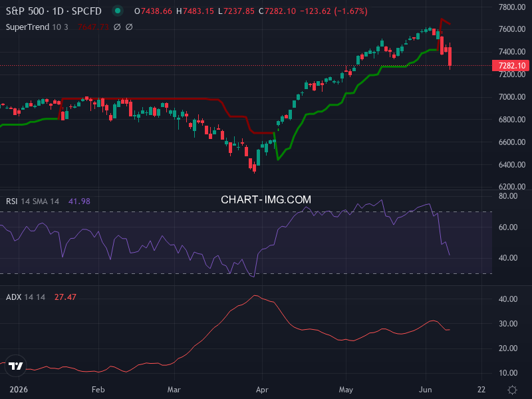Click the 7600.00 price axis label
Screen dimensions: 532x399
511,29
